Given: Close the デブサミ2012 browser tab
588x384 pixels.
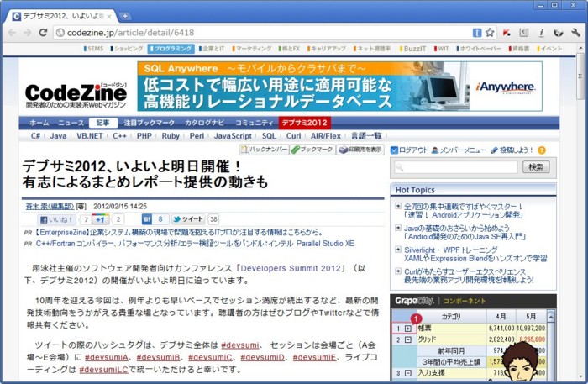Looking at the screenshot, I should [x=109, y=17].
